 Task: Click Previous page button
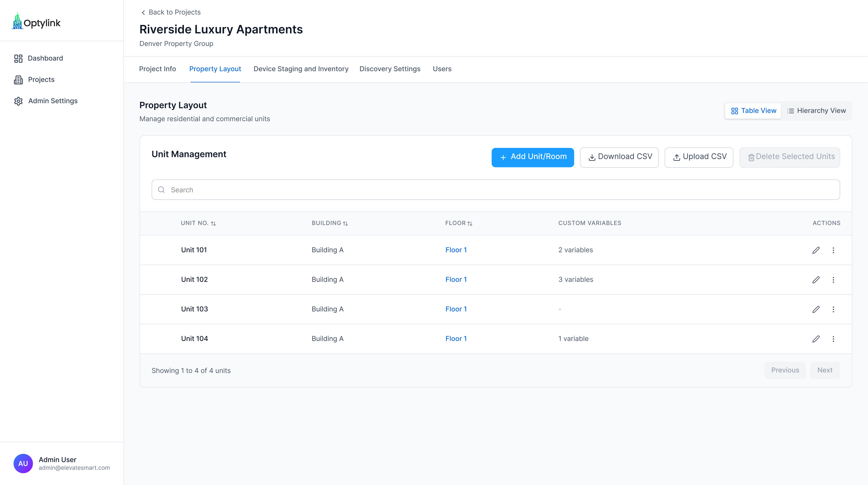point(785,370)
